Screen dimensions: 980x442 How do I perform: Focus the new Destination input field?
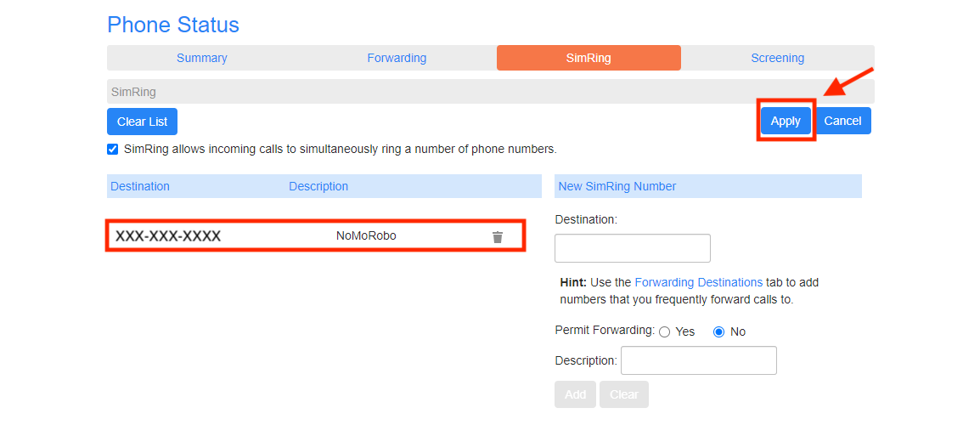pos(633,248)
